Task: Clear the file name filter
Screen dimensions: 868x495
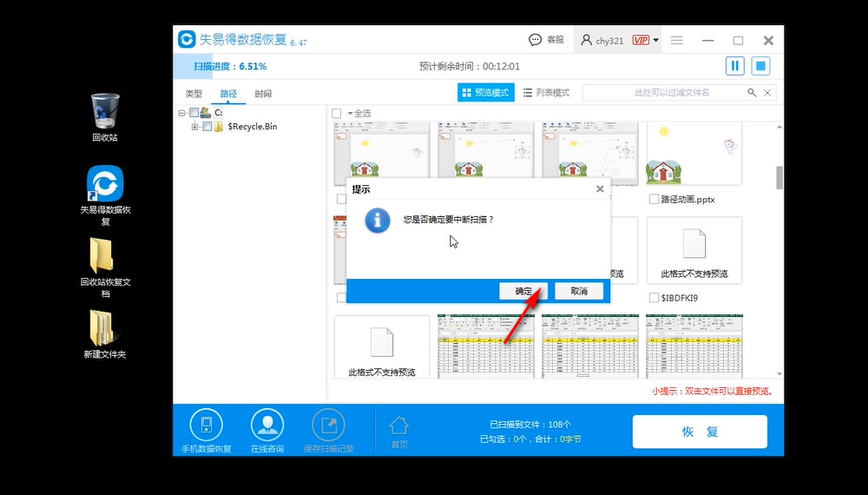Action: tap(767, 92)
